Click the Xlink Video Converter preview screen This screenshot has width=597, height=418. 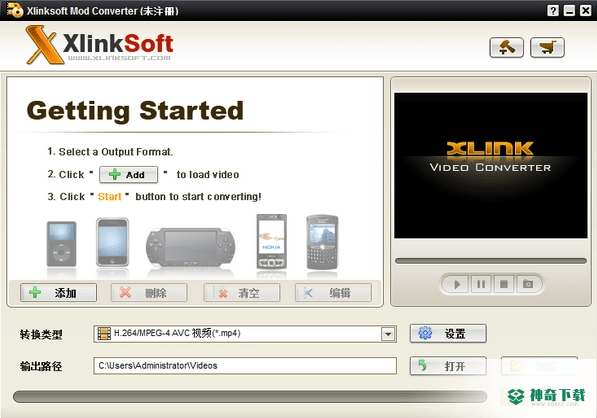pos(490,166)
